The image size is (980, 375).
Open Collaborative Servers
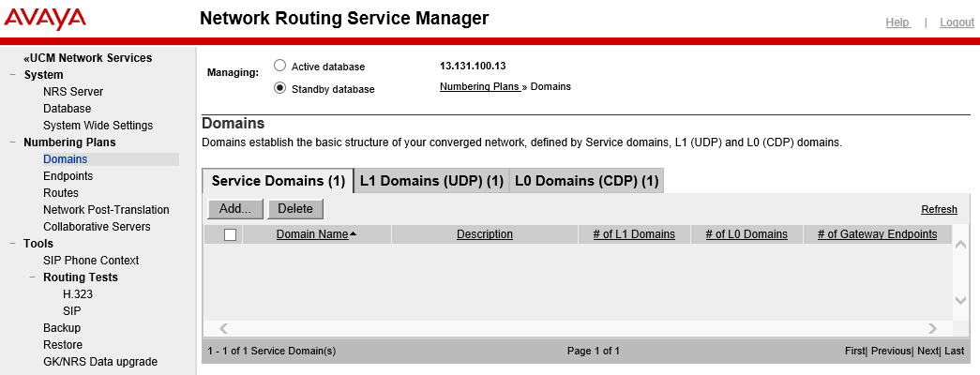[x=97, y=226]
